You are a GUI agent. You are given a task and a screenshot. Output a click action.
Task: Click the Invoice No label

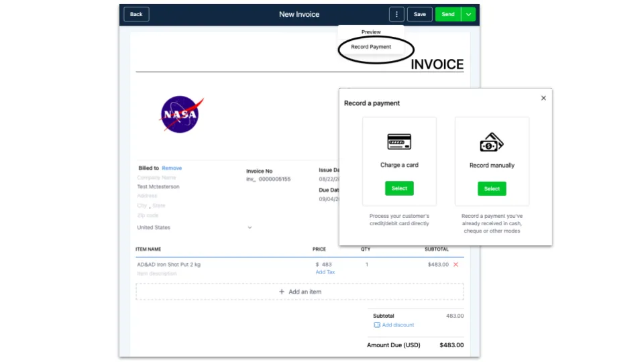[x=259, y=171]
